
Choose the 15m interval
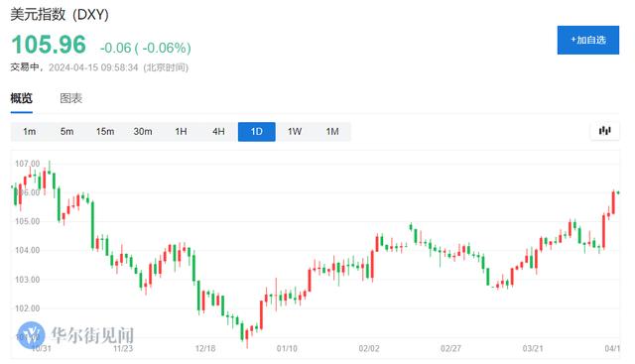(105, 132)
